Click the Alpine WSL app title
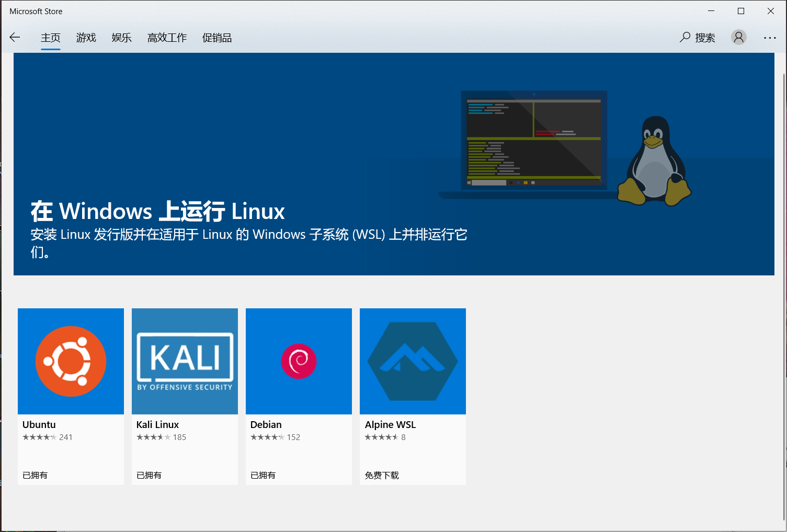Viewport: 787px width, 532px height. coord(390,424)
